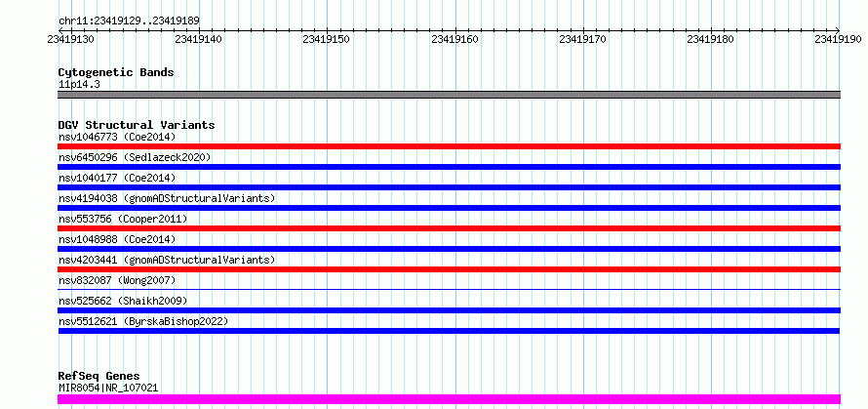Click ruler position 23419160
This screenshot has width=868, height=409.
[x=454, y=39]
